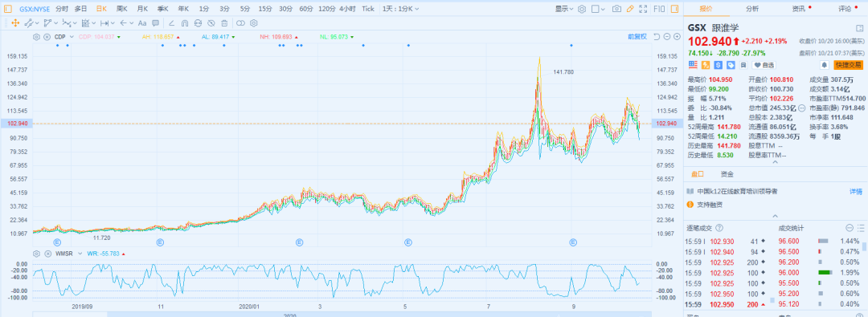Reset chart zoom with undo arrow
Screen dimensions: 868x317
(657, 36)
